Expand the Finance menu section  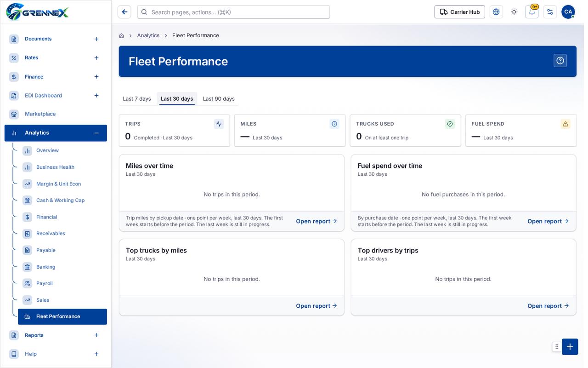click(x=96, y=77)
